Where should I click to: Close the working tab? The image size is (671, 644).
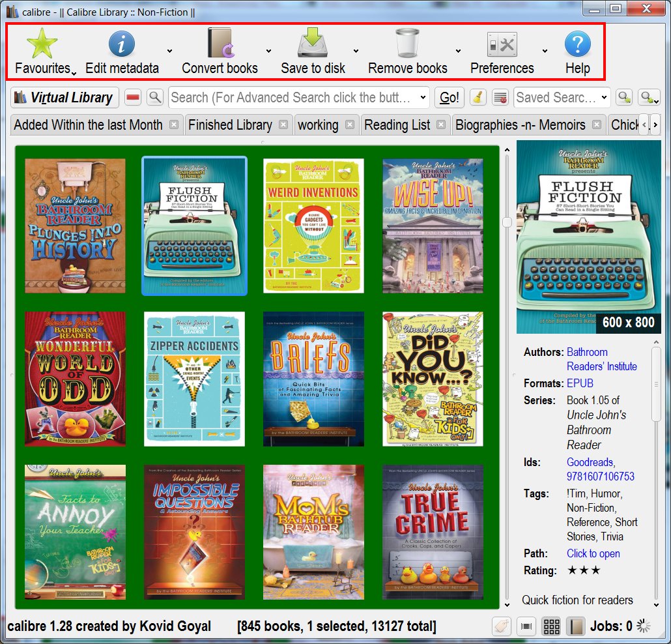coord(350,124)
